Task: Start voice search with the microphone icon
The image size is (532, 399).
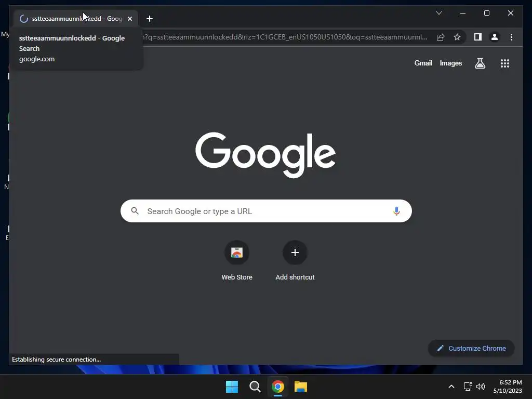Action: click(x=396, y=211)
